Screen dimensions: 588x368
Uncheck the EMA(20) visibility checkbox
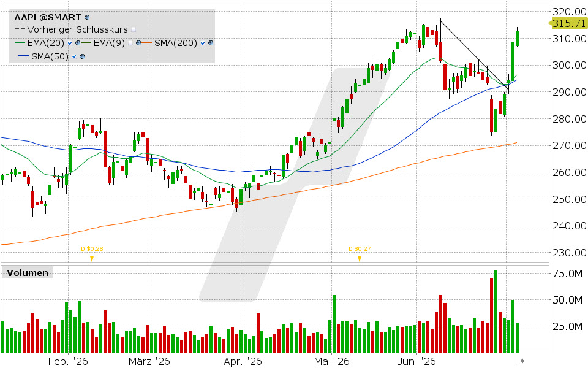tap(70, 43)
